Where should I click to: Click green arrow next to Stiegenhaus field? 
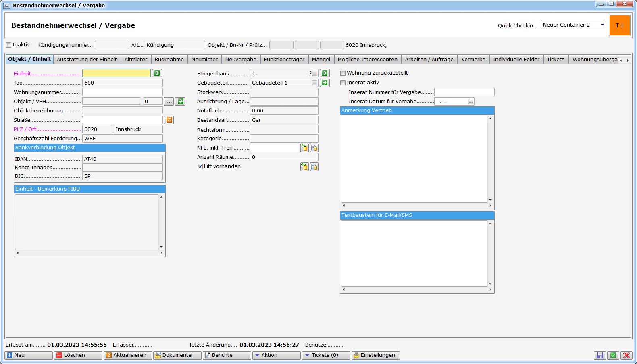tap(325, 73)
